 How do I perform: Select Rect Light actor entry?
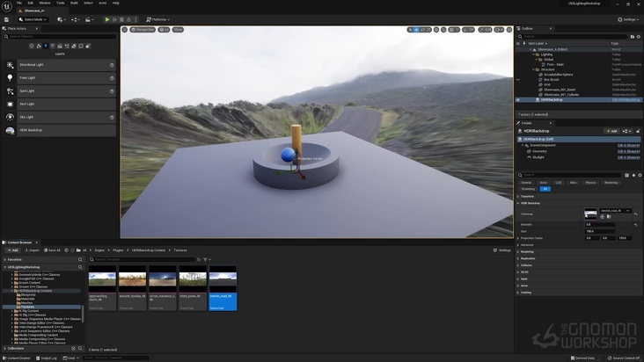60,105
